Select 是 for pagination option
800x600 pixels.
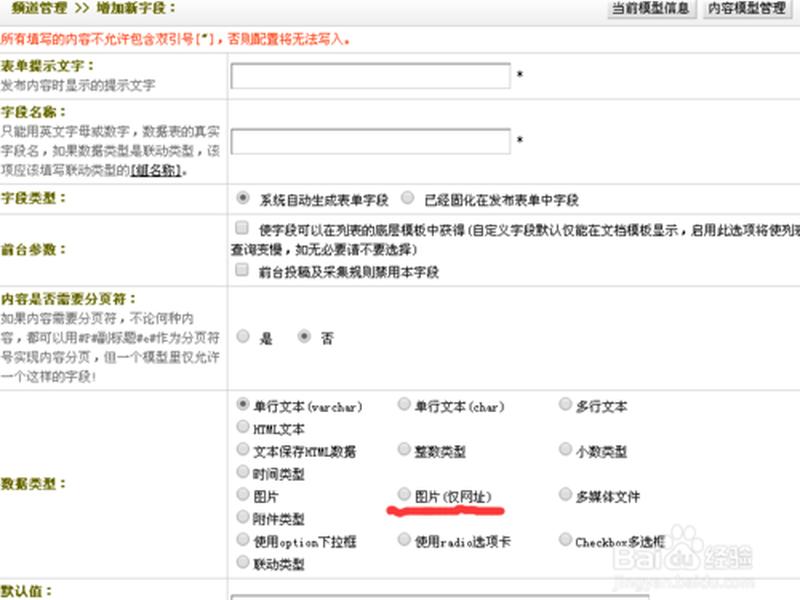tap(243, 336)
